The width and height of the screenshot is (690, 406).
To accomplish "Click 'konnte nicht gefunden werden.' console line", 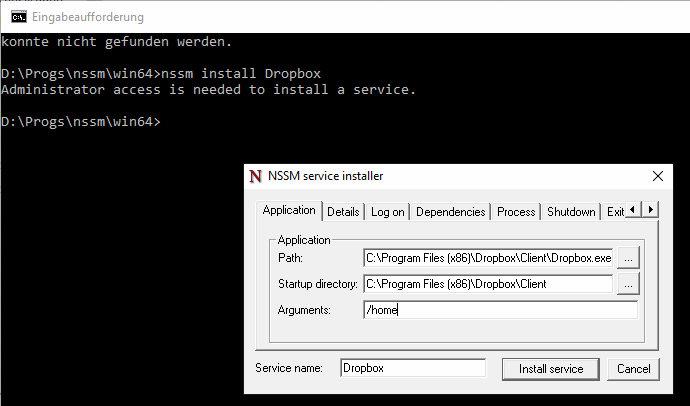I will pyautogui.click(x=116, y=42).
